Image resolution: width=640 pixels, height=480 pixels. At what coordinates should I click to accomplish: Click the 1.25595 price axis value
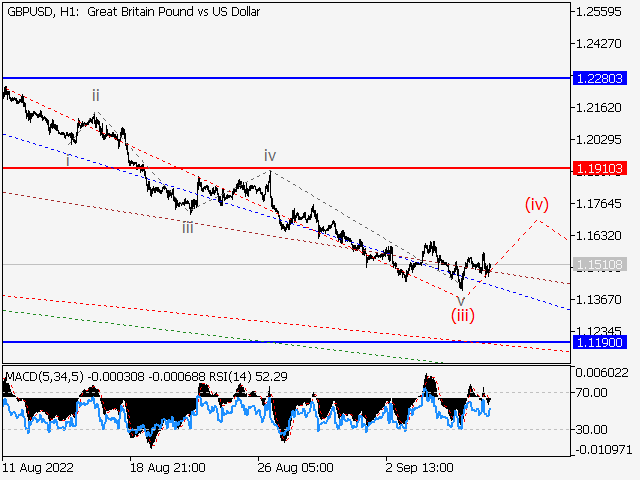(598, 11)
